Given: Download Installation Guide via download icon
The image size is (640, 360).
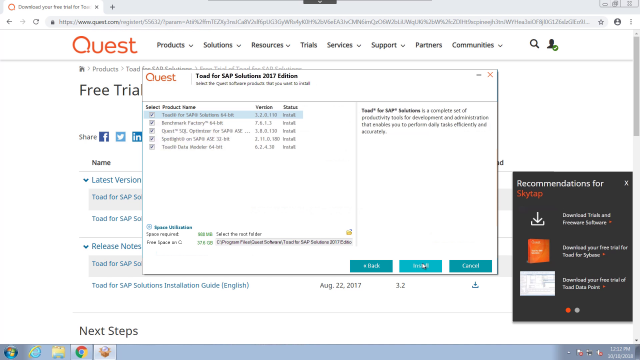Looking at the screenshot, I should 475,285.
